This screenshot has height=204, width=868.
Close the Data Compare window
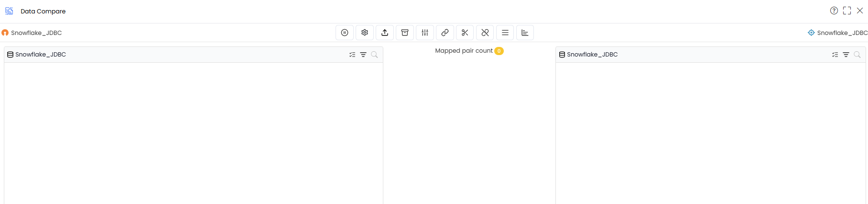[x=860, y=11]
